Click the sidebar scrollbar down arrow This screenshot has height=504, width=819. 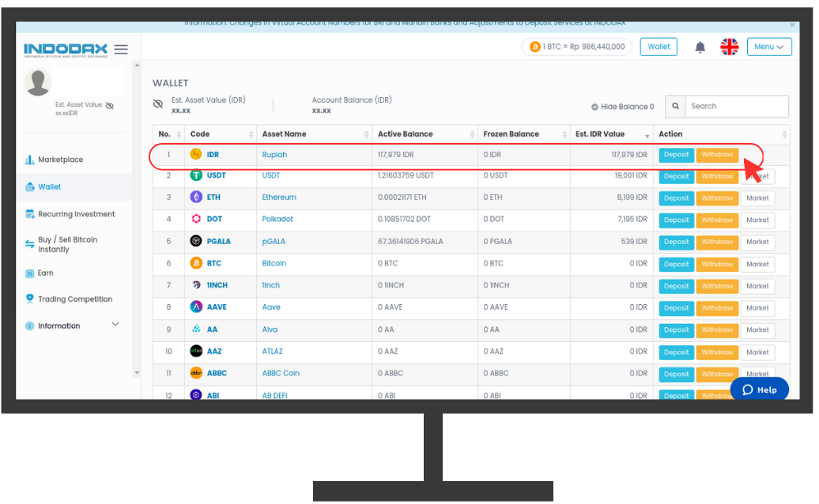coord(137,372)
